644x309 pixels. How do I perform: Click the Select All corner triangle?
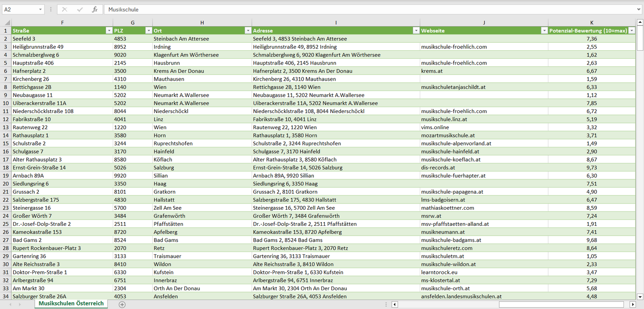pyautogui.click(x=6, y=23)
